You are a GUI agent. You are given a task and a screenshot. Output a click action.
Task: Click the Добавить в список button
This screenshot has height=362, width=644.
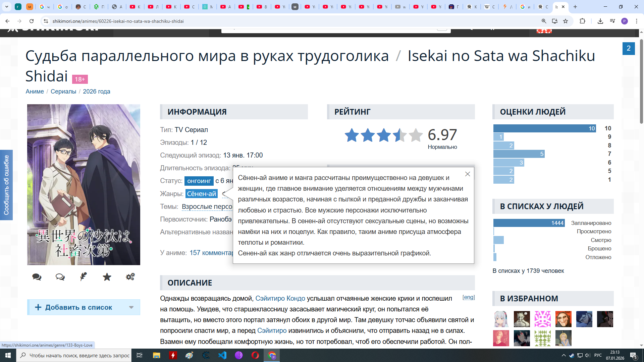coord(78,307)
